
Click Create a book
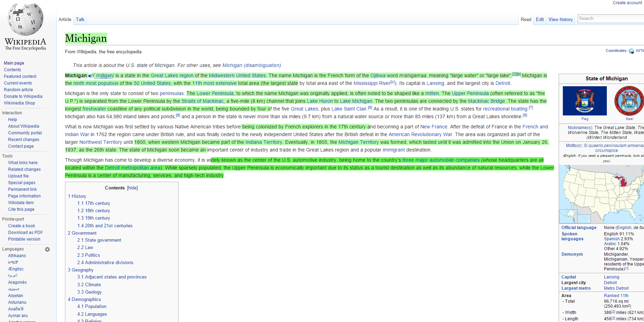pos(21,226)
